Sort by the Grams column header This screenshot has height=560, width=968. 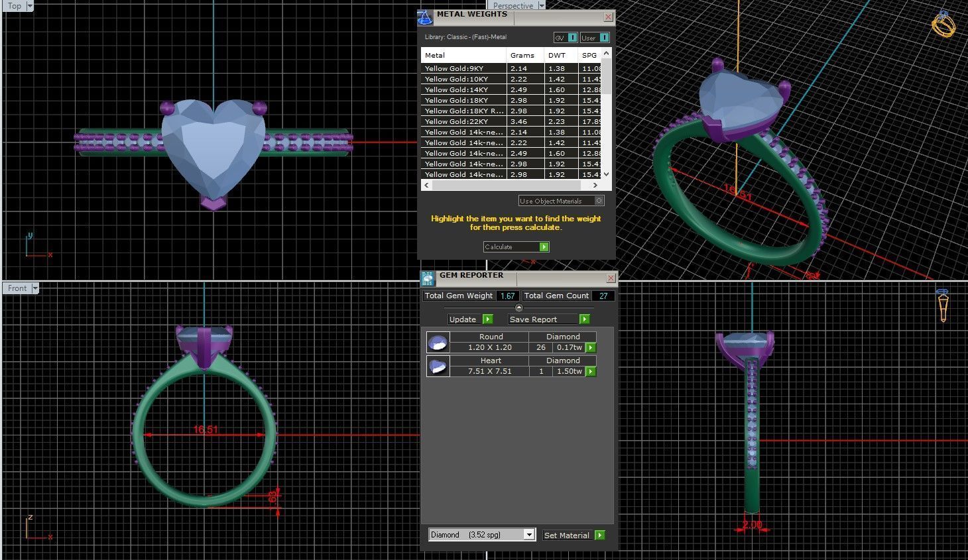(525, 56)
